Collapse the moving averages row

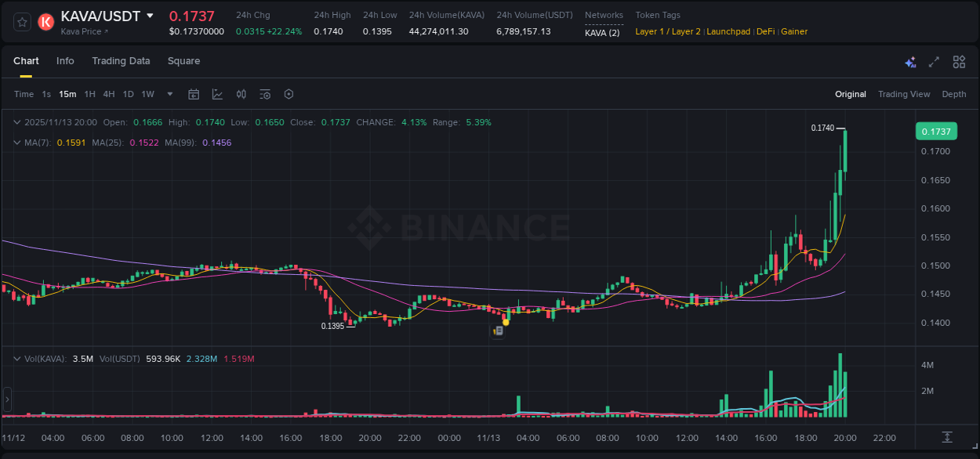click(x=17, y=143)
